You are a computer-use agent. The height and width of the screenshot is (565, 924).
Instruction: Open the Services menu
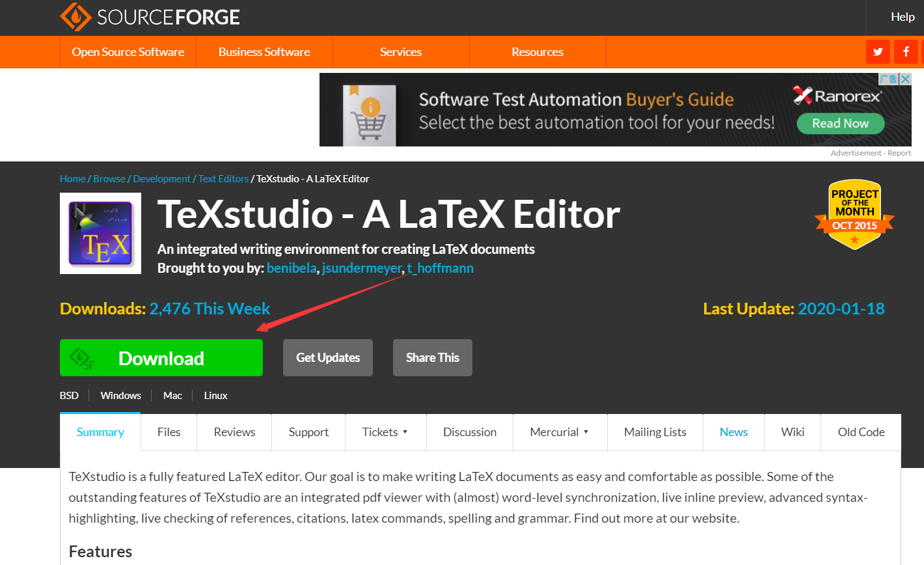click(401, 51)
